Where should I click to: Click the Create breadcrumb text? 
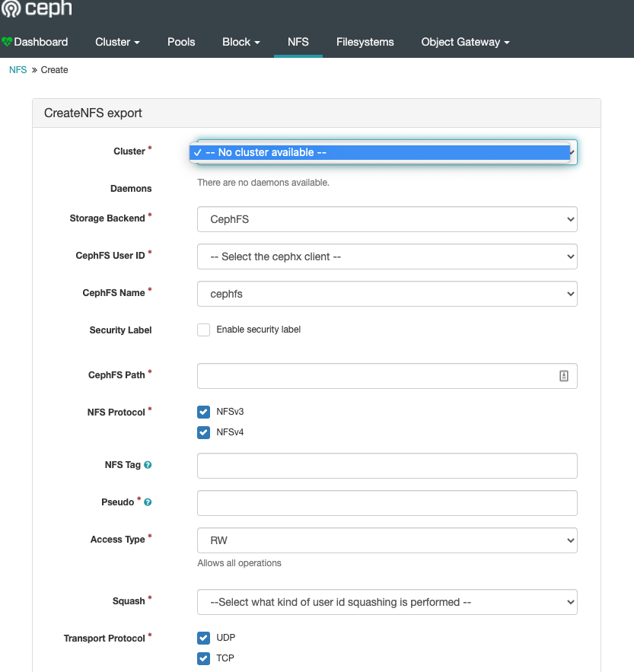click(55, 70)
